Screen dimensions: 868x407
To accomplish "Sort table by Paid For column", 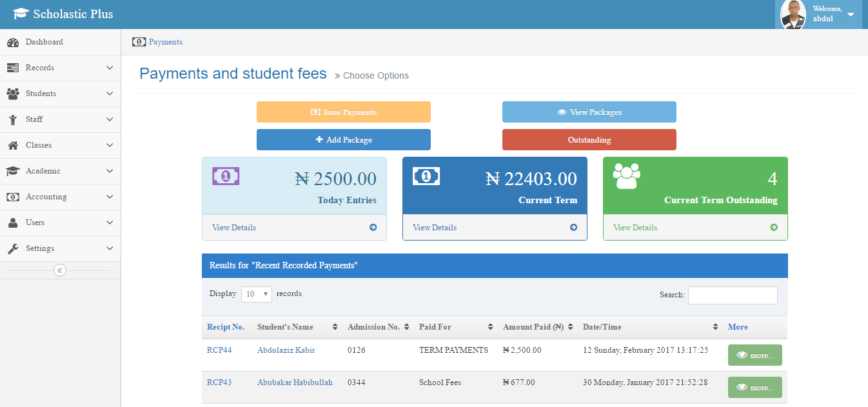I will 490,327.
